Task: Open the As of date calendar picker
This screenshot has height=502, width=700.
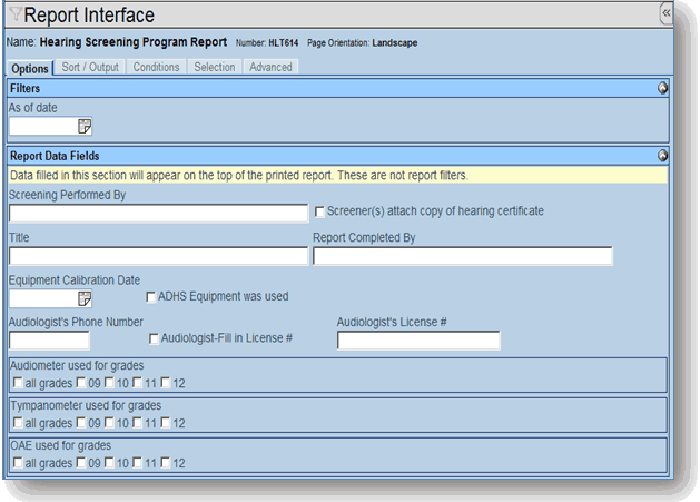Action: (84, 126)
